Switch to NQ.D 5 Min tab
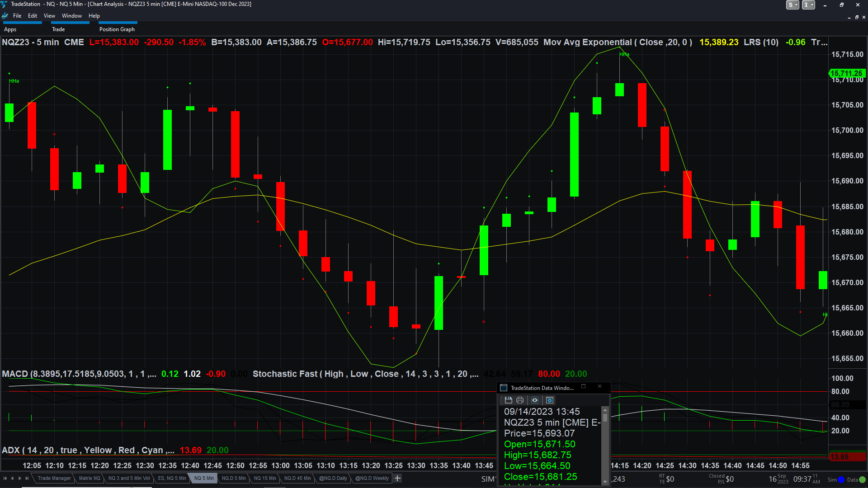Image resolution: width=868 pixels, height=488 pixels. (234, 478)
